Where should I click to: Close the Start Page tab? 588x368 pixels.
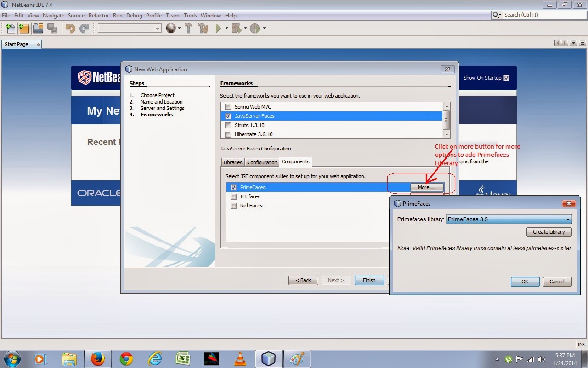coord(38,44)
